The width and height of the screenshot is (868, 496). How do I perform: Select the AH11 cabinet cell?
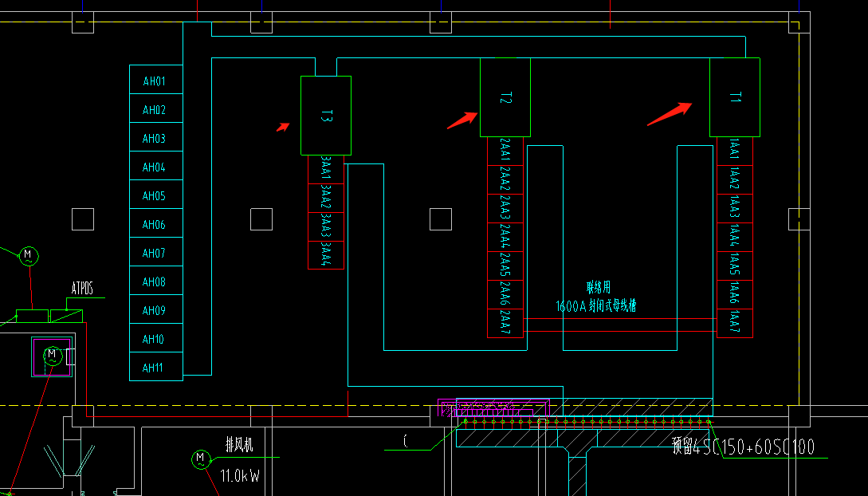(x=156, y=367)
